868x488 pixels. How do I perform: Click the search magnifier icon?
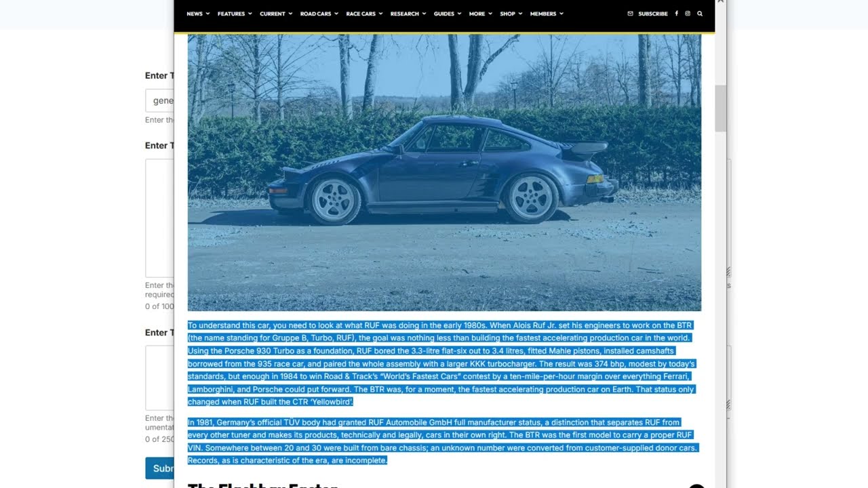click(700, 14)
